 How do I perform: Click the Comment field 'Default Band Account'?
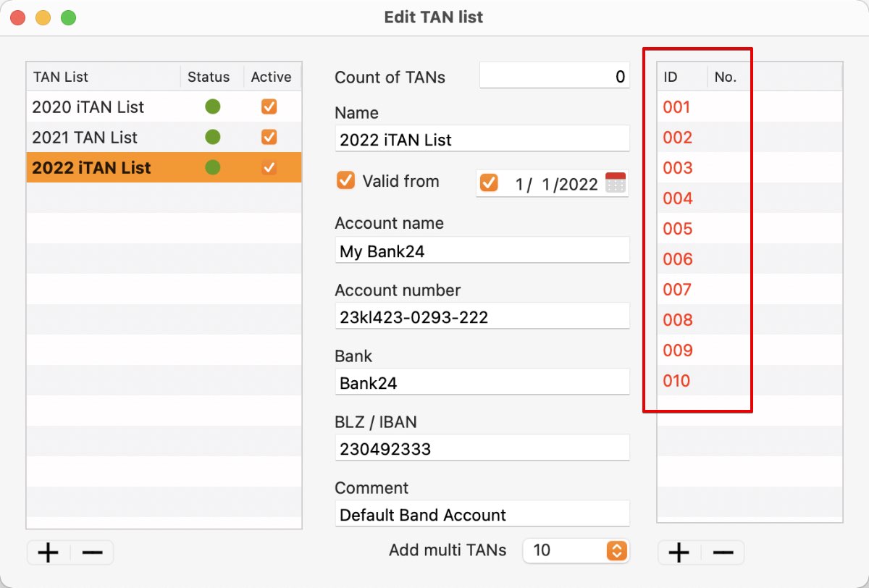coord(482,514)
